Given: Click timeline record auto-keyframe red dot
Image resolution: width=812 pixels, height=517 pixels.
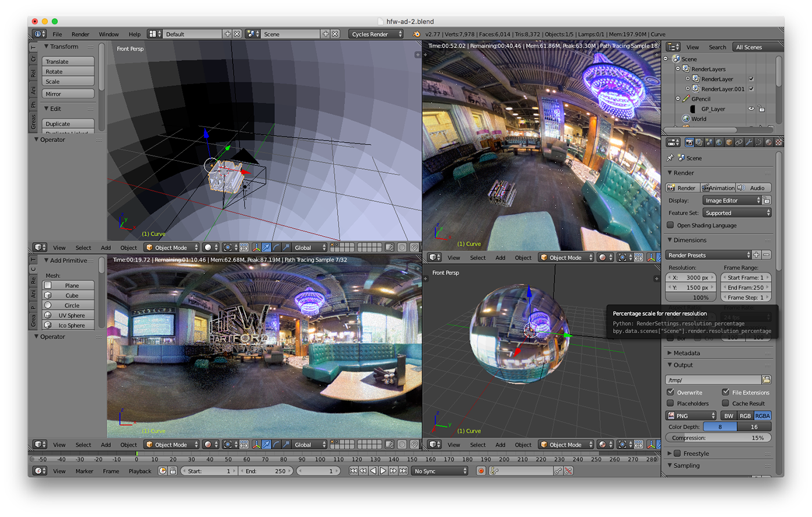Looking at the screenshot, I should [x=481, y=471].
